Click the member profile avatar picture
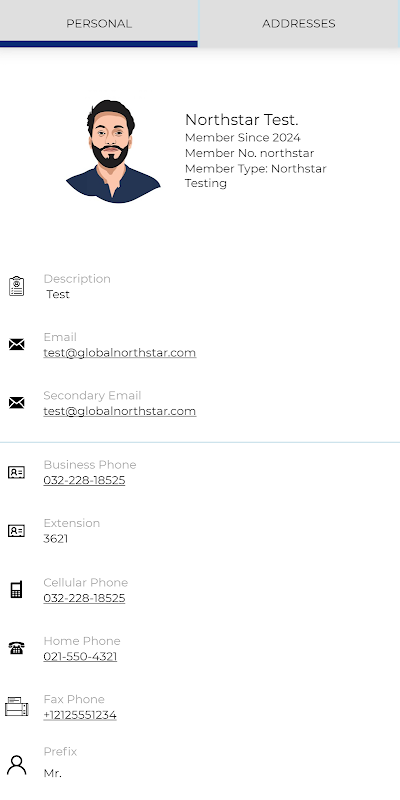The image size is (400, 800). (113, 152)
